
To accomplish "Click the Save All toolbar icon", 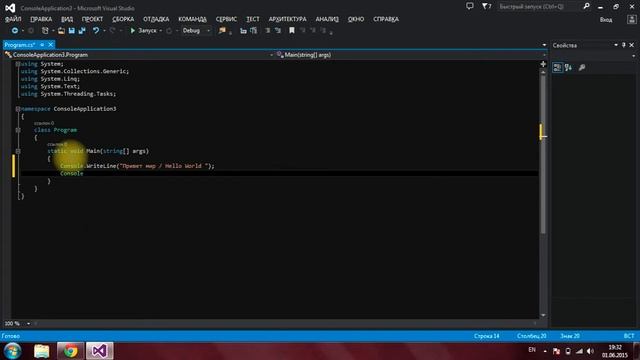I will pos(82,31).
